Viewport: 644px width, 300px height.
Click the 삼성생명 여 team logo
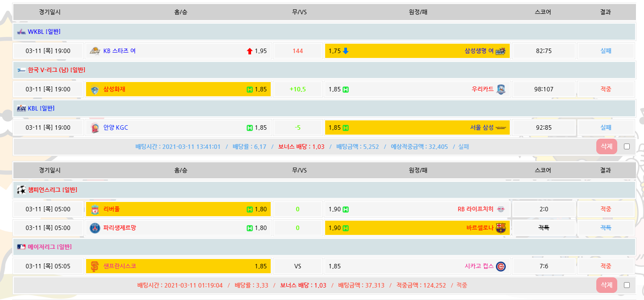500,51
